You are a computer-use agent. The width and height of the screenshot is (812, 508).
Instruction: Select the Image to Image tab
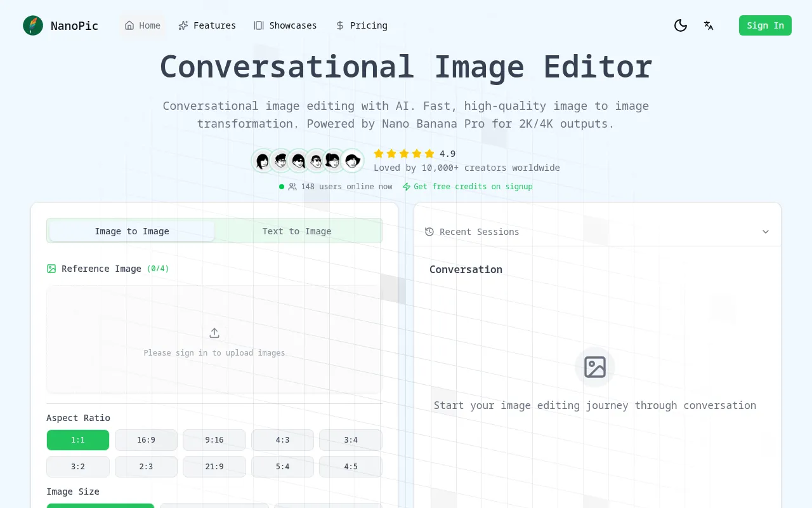coord(132,231)
